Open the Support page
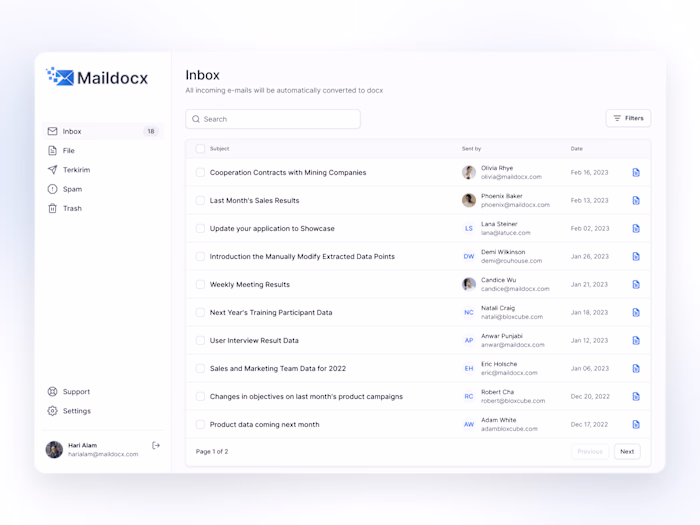 pos(69,392)
